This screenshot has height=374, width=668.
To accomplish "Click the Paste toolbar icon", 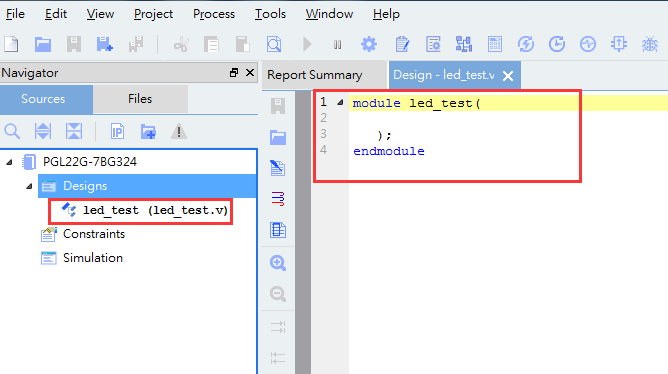I will pos(242,44).
